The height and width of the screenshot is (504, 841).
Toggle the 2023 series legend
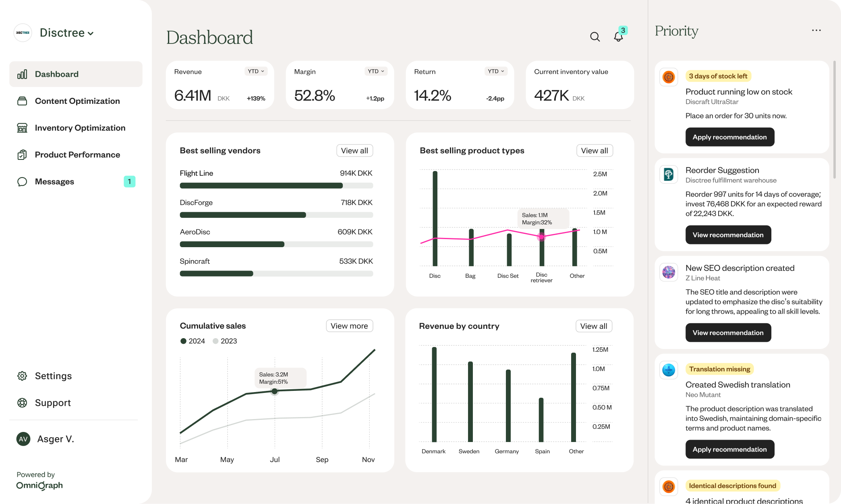tap(225, 341)
